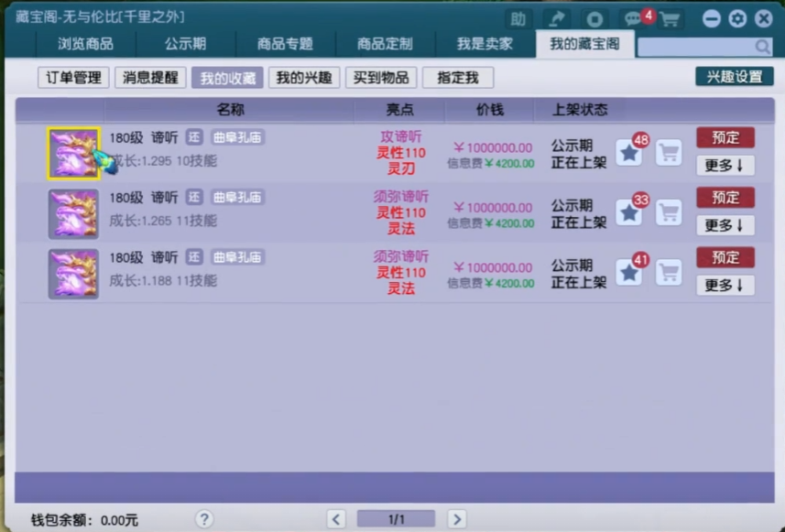
Task: Select the first 谛听 pet thumbnail
Action: pyautogui.click(x=73, y=154)
